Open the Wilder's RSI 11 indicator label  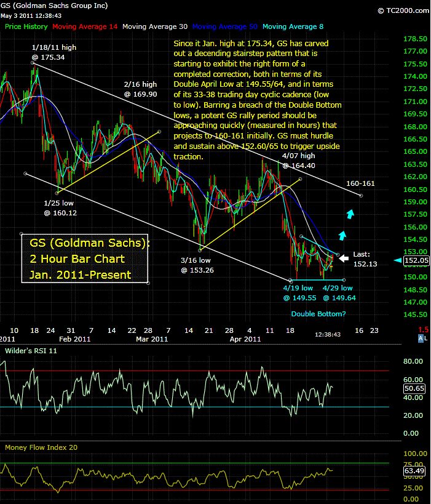coord(31,351)
